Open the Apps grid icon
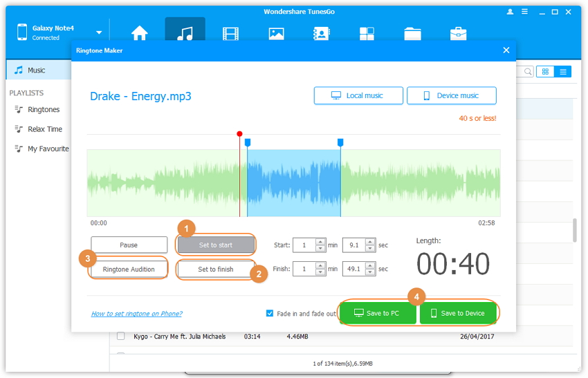The width and height of the screenshot is (588, 378). (367, 34)
